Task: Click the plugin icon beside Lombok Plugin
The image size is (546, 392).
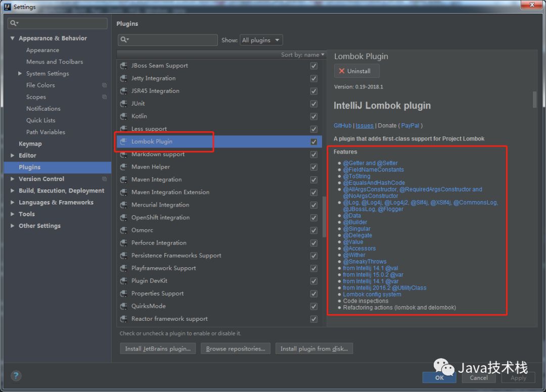Action: click(x=124, y=141)
